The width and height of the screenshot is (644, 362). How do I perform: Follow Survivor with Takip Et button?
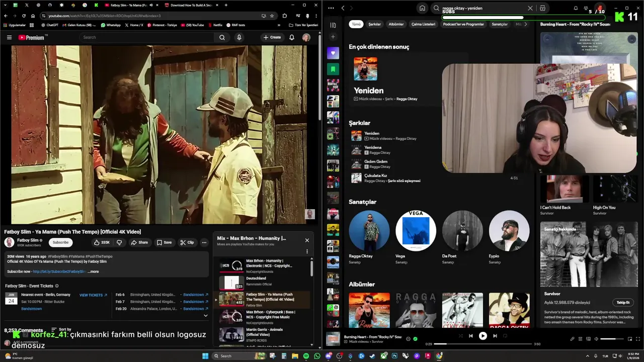623,302
